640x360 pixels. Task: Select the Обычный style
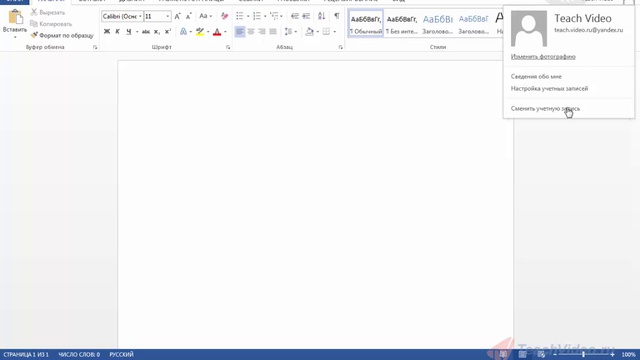pyautogui.click(x=366, y=24)
